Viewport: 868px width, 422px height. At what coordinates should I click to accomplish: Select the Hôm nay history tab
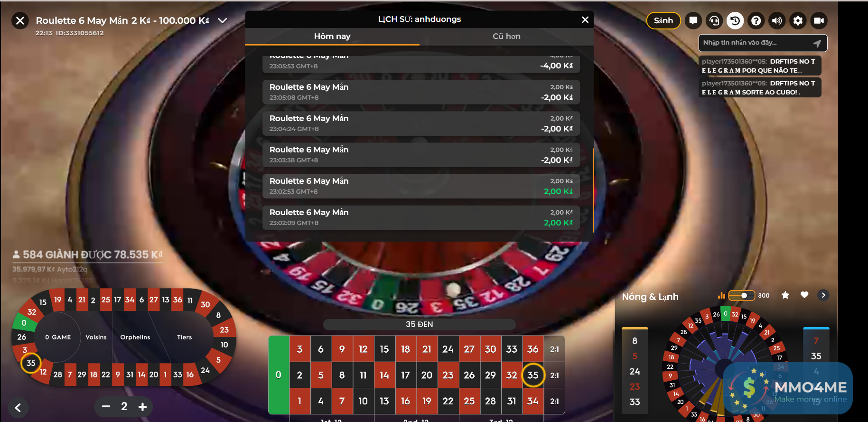[x=332, y=37]
